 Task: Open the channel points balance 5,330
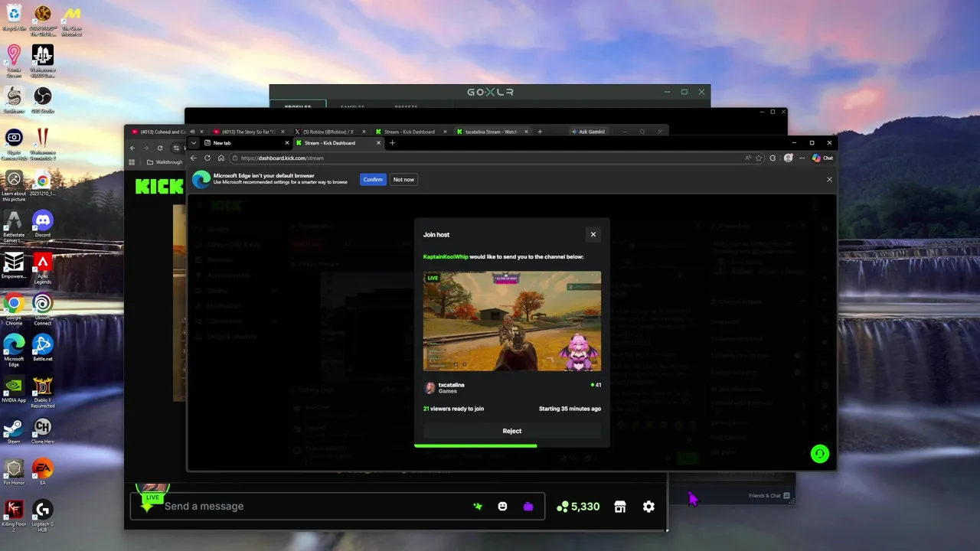578,507
